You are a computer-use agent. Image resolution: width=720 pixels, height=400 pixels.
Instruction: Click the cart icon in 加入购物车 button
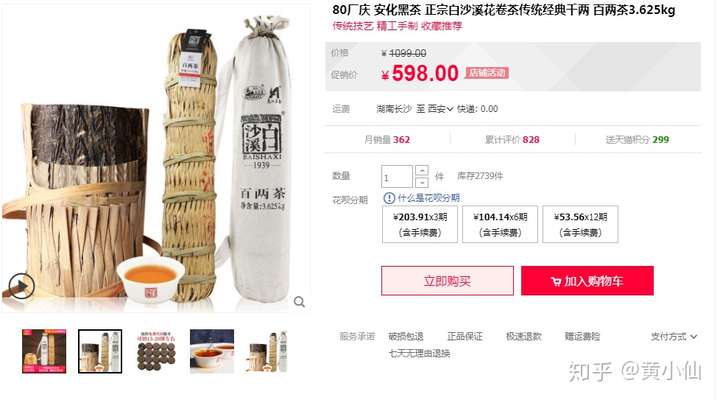coord(556,282)
